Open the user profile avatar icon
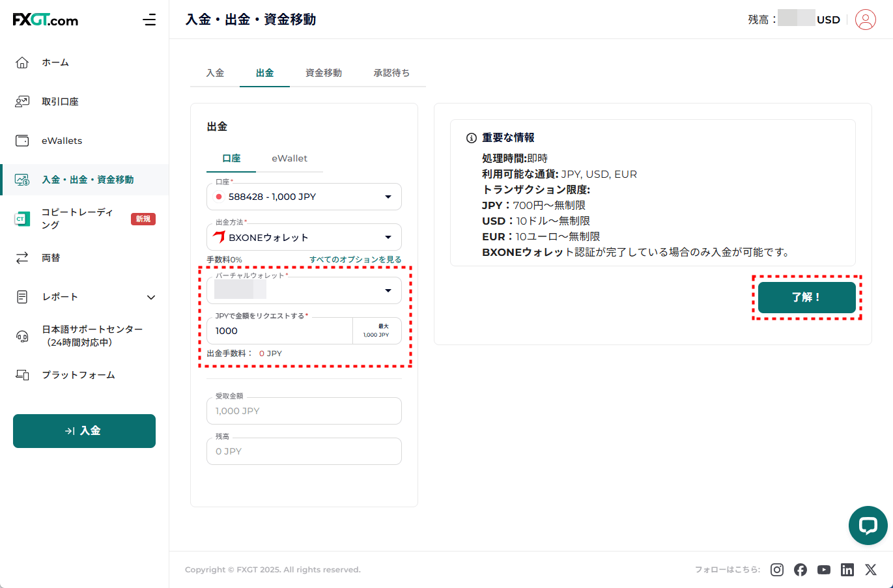Viewport: 893px width, 588px height. point(866,20)
